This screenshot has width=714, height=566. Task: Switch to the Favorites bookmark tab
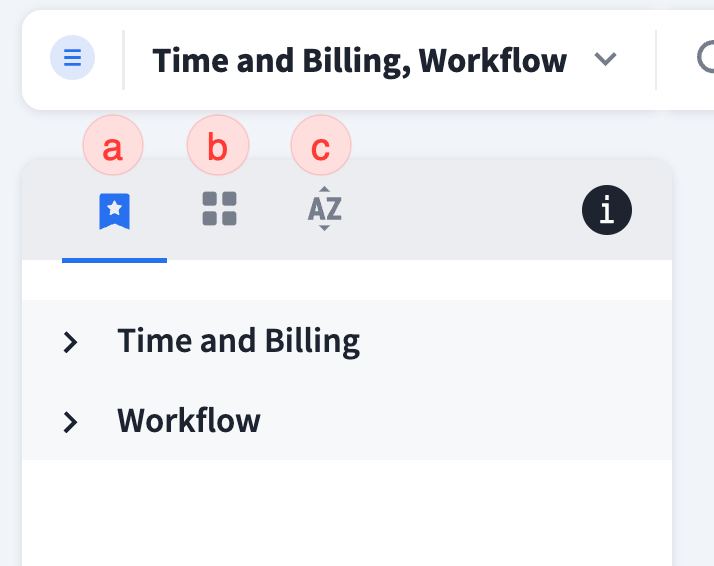point(115,210)
